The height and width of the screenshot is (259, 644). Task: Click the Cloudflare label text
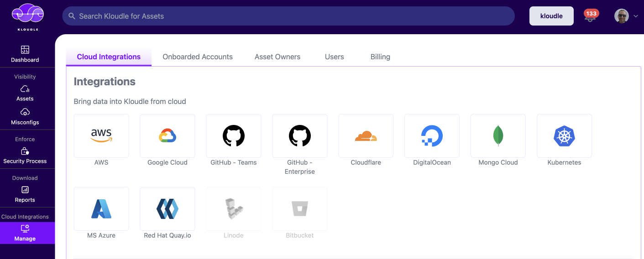(366, 162)
